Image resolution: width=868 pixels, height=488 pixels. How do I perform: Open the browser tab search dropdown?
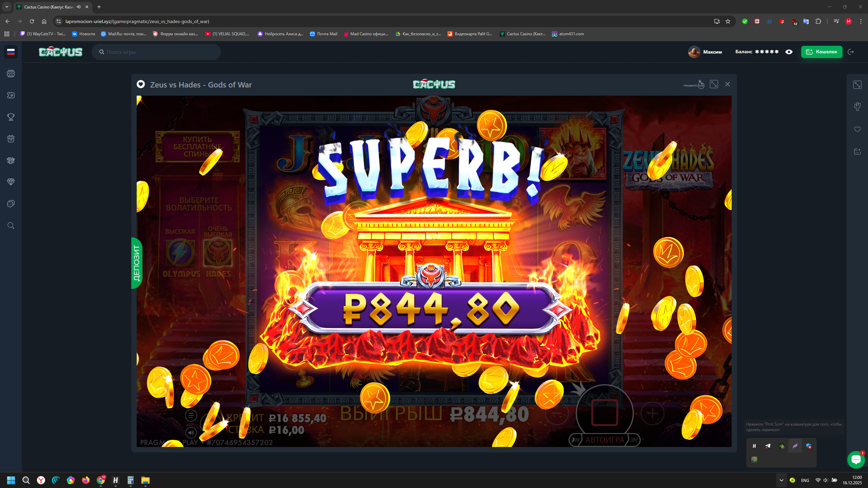[x=7, y=7]
